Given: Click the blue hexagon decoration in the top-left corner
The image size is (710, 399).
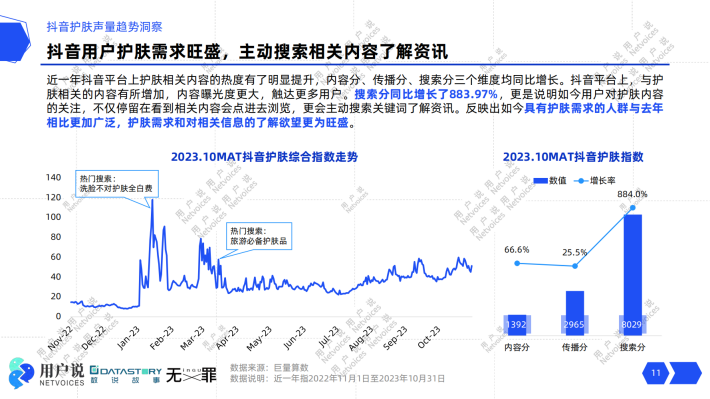Looking at the screenshot, I should (x=14, y=39).
